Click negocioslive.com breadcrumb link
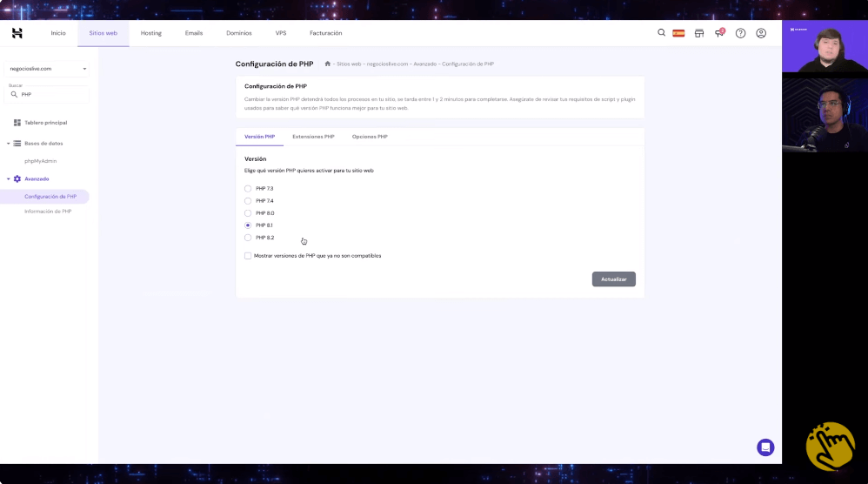 [387, 64]
